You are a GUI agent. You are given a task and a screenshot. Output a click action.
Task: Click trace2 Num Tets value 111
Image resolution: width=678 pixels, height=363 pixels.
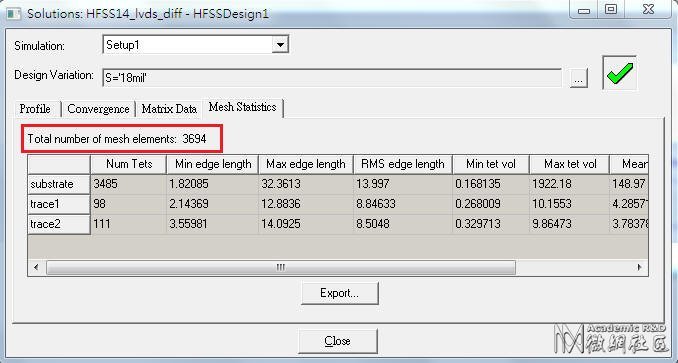(x=128, y=224)
